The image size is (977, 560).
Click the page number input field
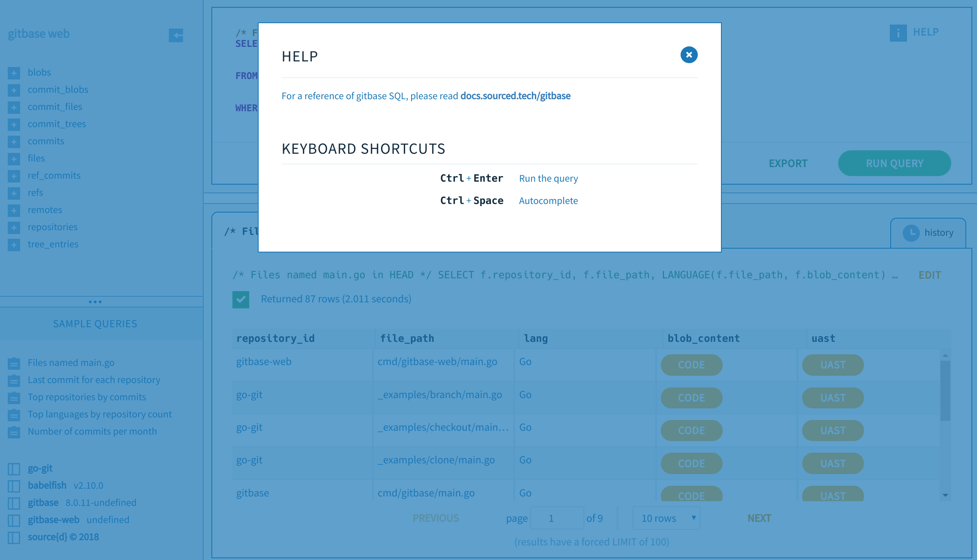pyautogui.click(x=557, y=518)
